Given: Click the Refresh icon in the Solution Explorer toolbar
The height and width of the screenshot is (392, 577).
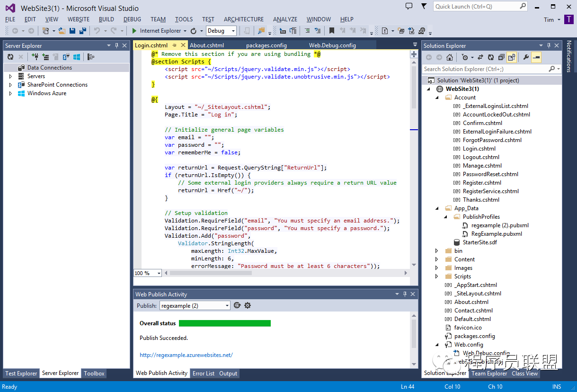Looking at the screenshot, I should coord(490,57).
